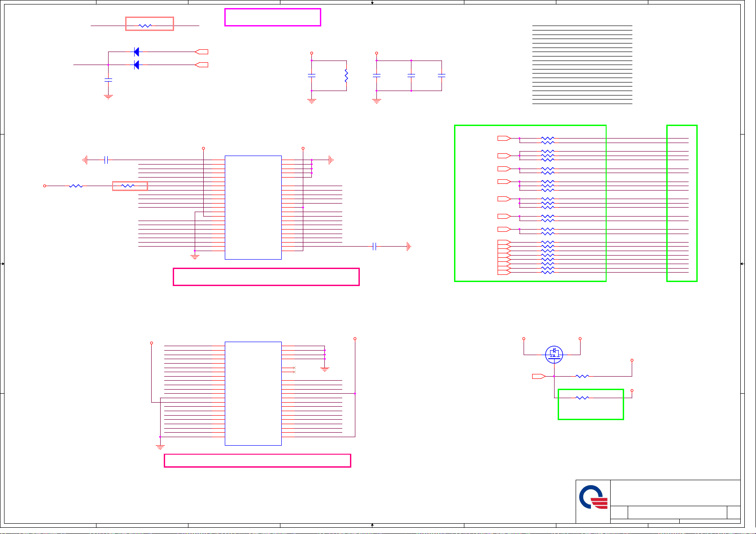The height and width of the screenshot is (534, 756).
Task: Click the topmost port connector in the large green box
Action: (x=504, y=138)
